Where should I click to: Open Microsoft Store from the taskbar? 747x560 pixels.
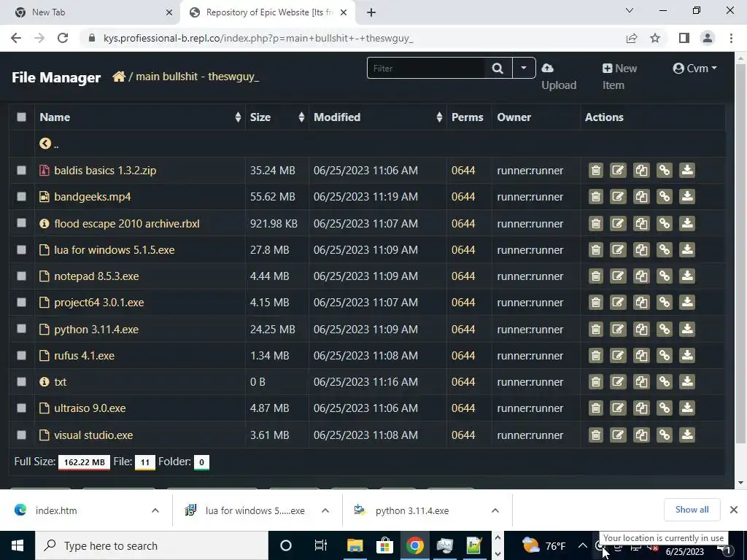click(x=384, y=545)
